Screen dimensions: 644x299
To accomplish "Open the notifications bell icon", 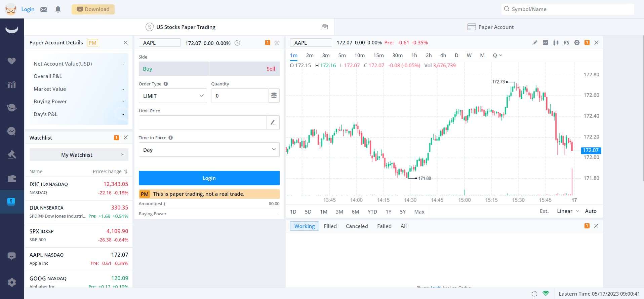I will click(58, 9).
